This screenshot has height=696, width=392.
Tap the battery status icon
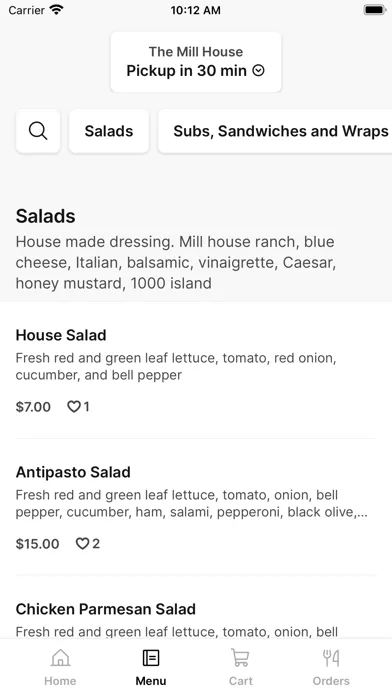(x=375, y=10)
